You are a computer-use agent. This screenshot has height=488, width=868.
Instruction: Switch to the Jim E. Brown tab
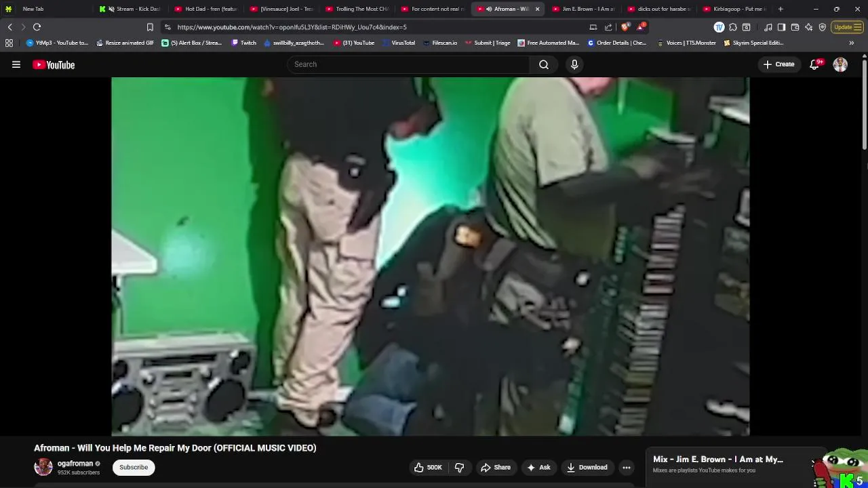(583, 9)
